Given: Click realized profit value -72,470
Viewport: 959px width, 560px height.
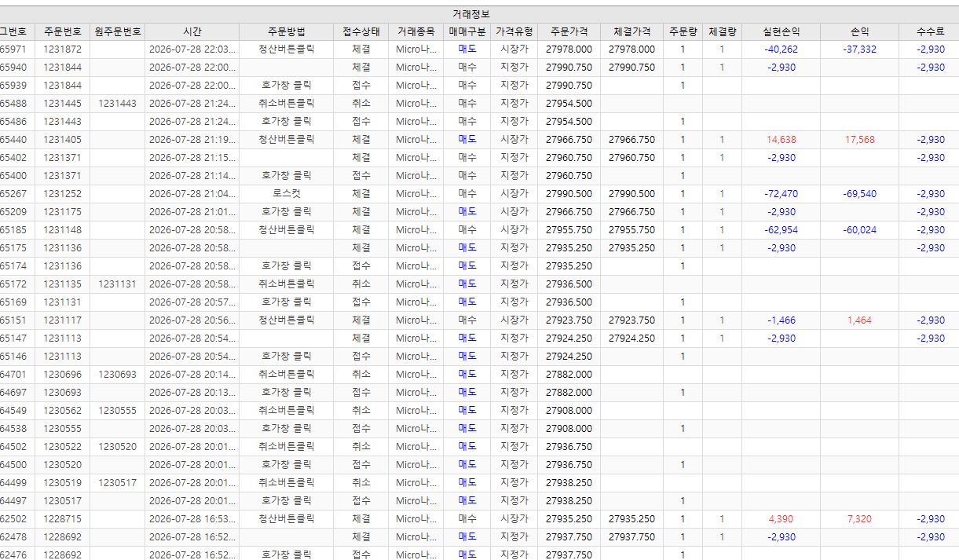Looking at the screenshot, I should [x=781, y=194].
